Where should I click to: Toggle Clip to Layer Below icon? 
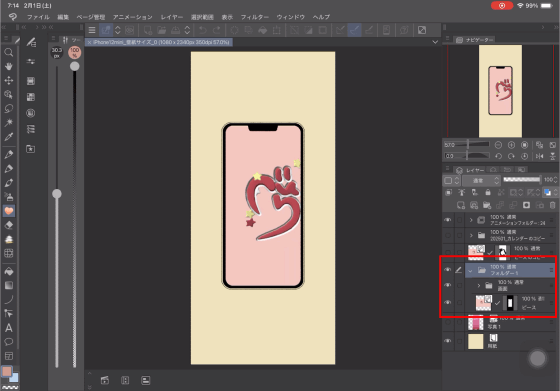pos(448,192)
